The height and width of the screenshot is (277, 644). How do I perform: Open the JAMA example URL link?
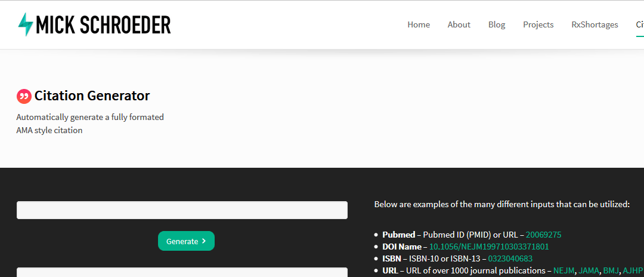tap(589, 270)
